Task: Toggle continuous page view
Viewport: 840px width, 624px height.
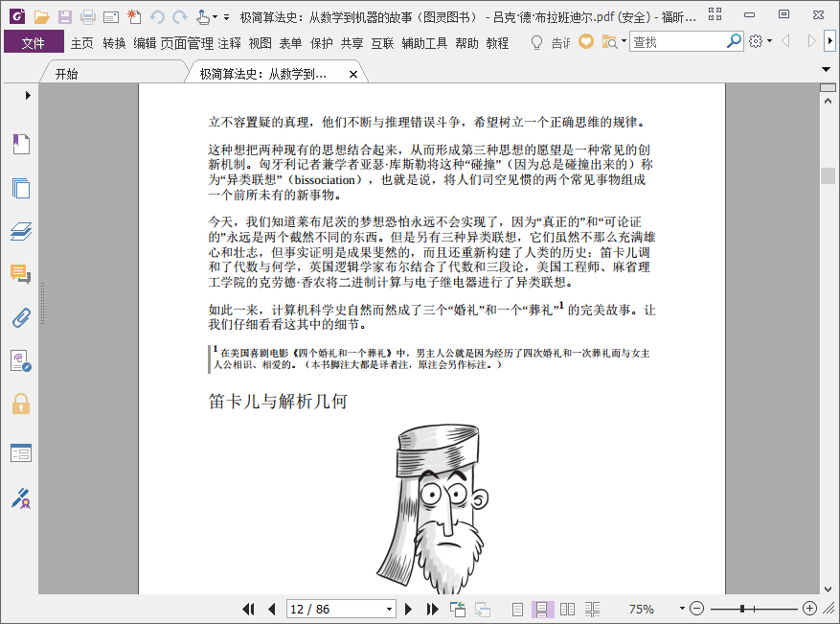Action: coord(541,609)
